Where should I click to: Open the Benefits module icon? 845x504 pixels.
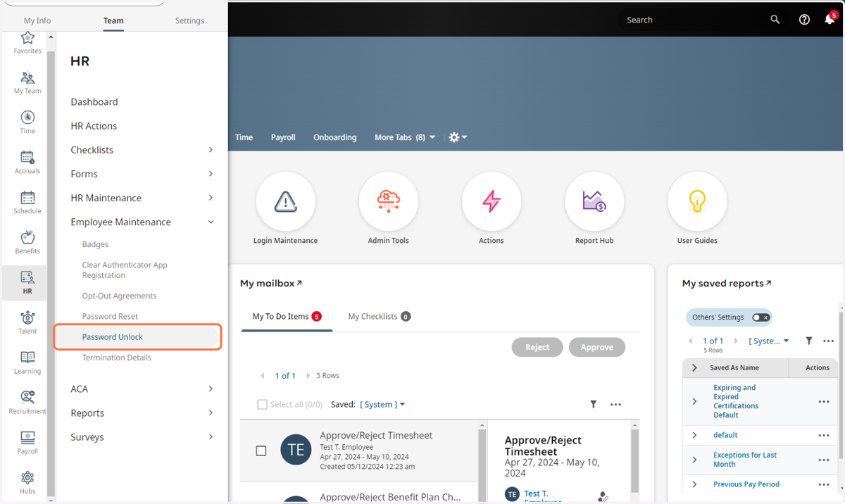tap(27, 243)
